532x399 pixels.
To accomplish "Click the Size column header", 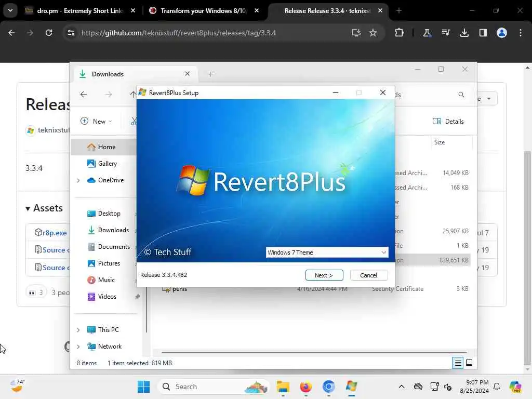I will [x=451, y=142].
